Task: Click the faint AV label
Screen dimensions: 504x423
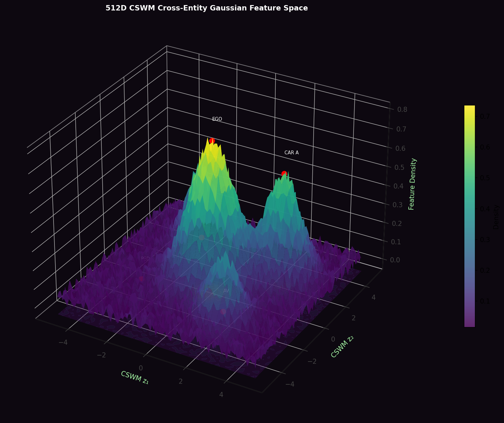Action: coord(226,291)
